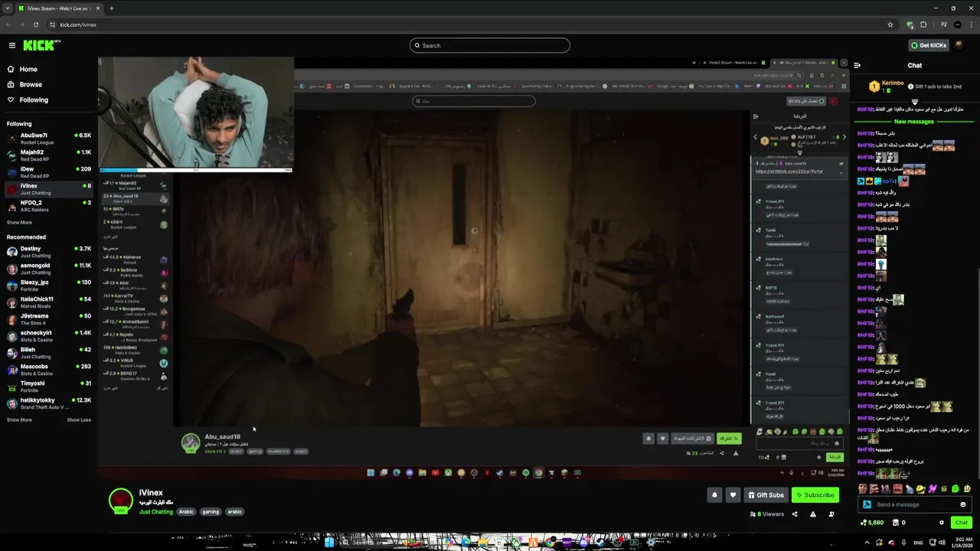Bookmark page with star icon
This screenshot has width=980, height=551.
pyautogui.click(x=890, y=24)
